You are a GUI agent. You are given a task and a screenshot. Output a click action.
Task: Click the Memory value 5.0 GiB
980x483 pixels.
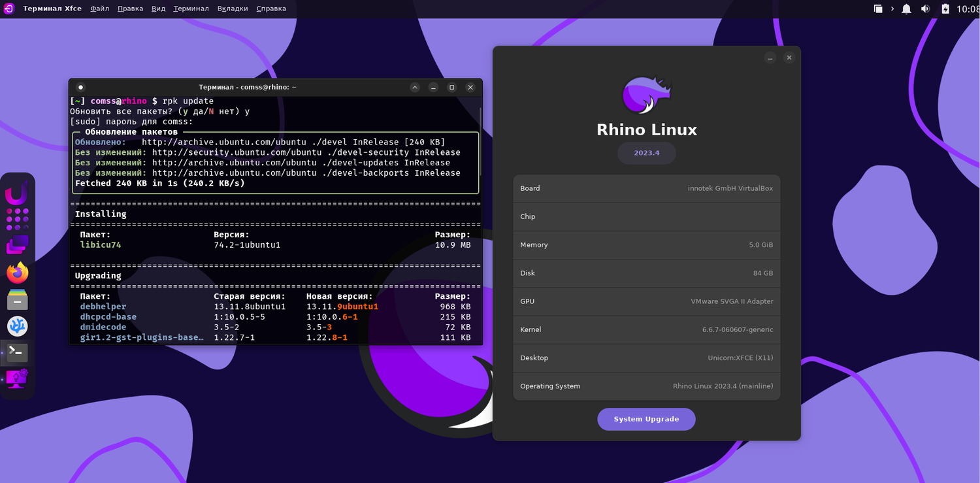click(x=761, y=245)
